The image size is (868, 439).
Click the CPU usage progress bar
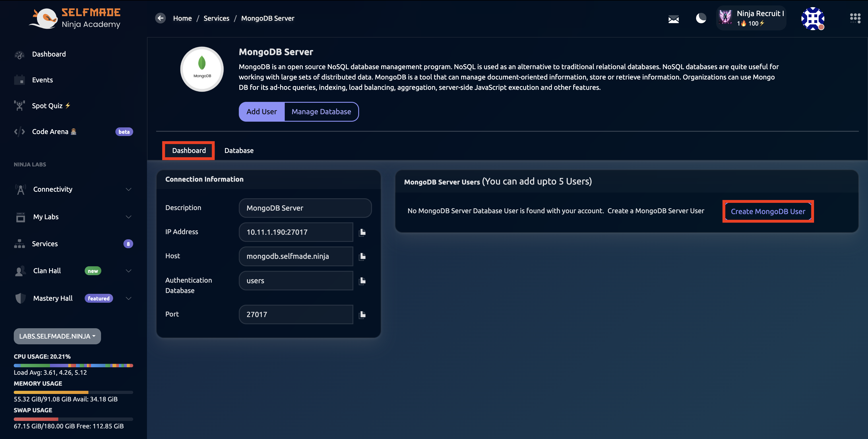coord(73,366)
